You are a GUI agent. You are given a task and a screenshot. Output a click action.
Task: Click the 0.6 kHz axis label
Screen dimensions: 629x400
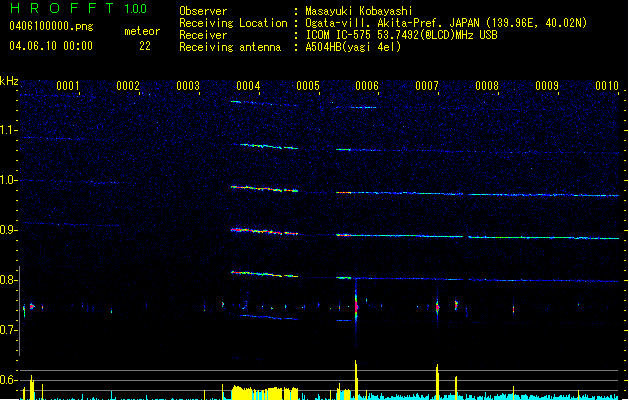point(8,380)
